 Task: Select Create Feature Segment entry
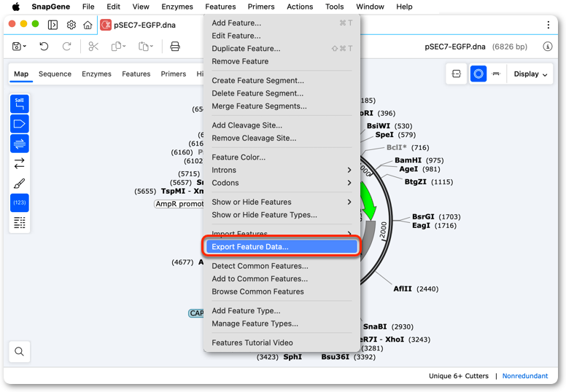click(x=282, y=80)
